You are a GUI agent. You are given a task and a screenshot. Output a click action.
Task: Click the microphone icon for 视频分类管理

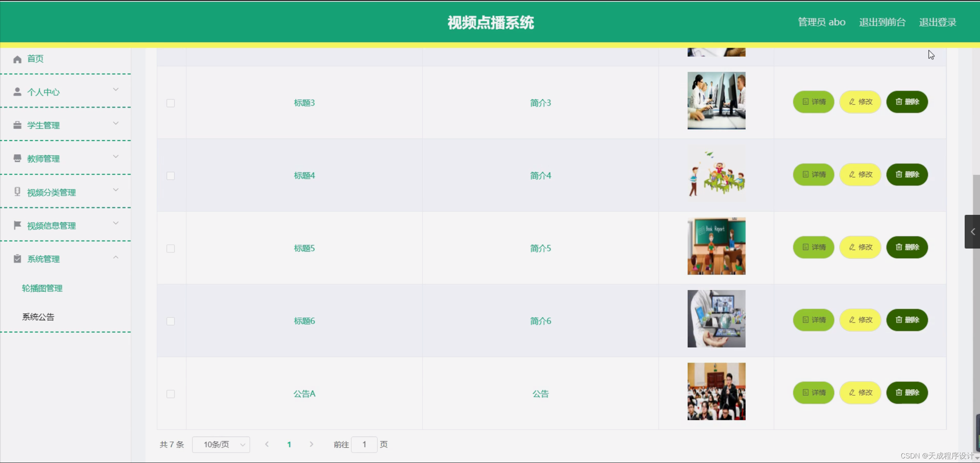[17, 191]
